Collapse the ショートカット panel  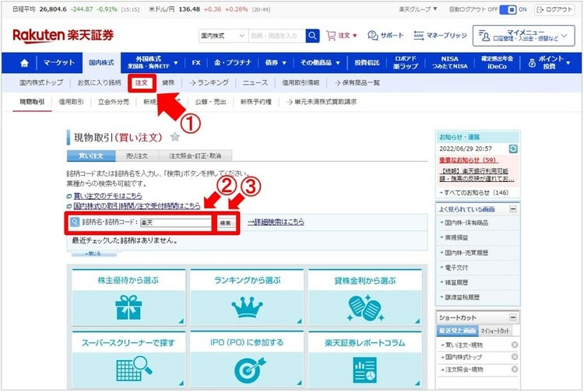pos(513,317)
